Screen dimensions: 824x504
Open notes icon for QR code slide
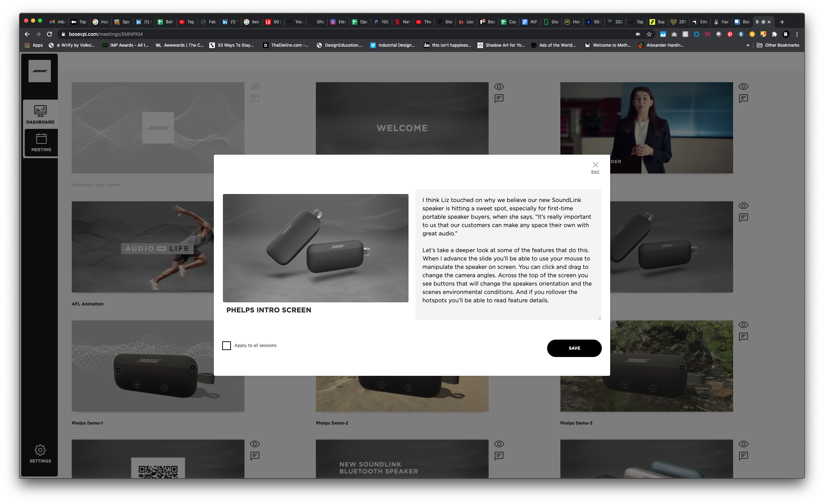click(x=255, y=456)
